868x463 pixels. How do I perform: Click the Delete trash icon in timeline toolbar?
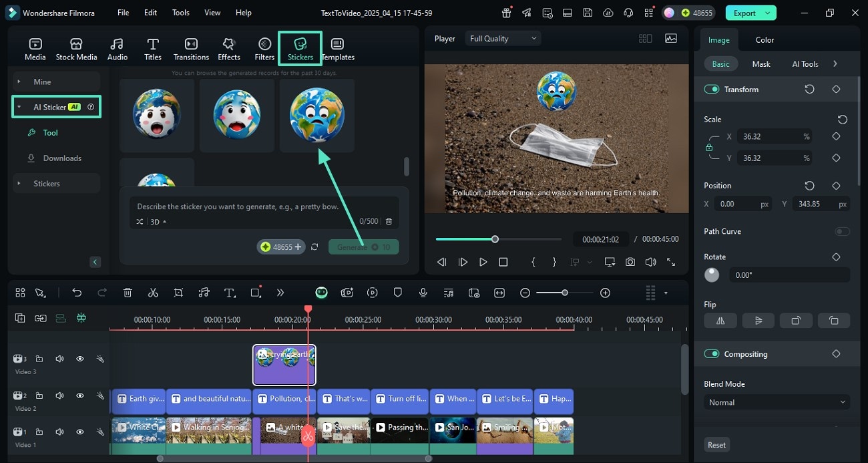pos(128,293)
